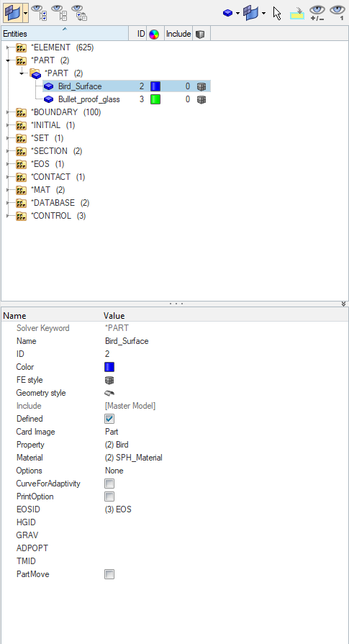349x644 pixels.
Task: Open the dropdown arrow beside blue part icon
Action: coord(237,14)
